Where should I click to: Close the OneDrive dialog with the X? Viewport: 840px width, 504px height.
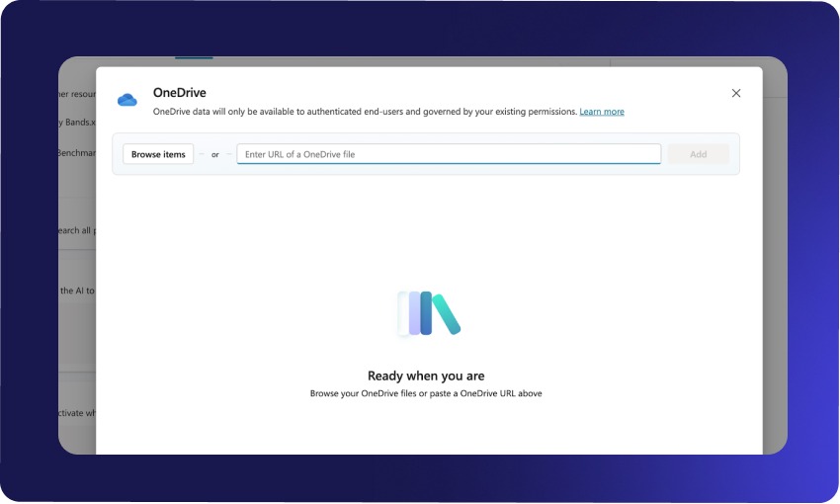pos(735,93)
